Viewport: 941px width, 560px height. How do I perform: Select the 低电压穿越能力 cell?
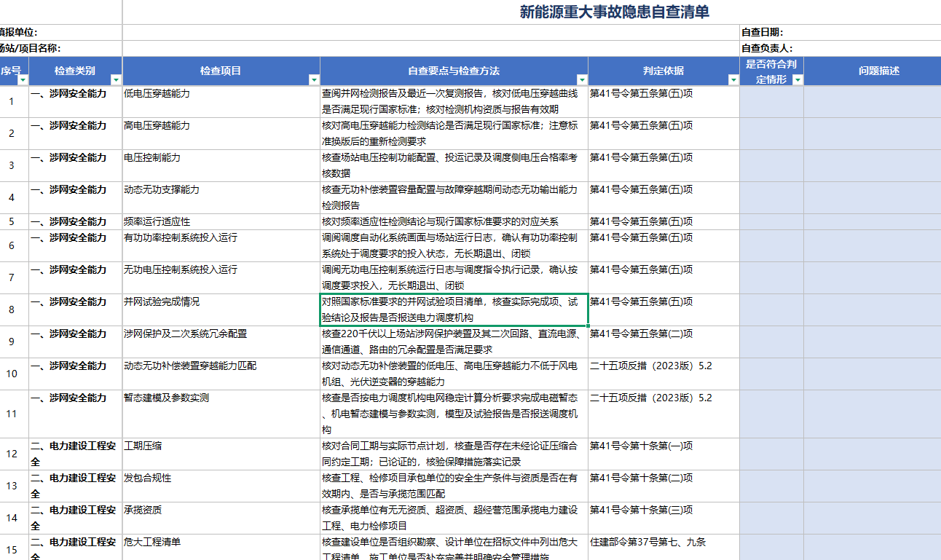pyautogui.click(x=221, y=101)
